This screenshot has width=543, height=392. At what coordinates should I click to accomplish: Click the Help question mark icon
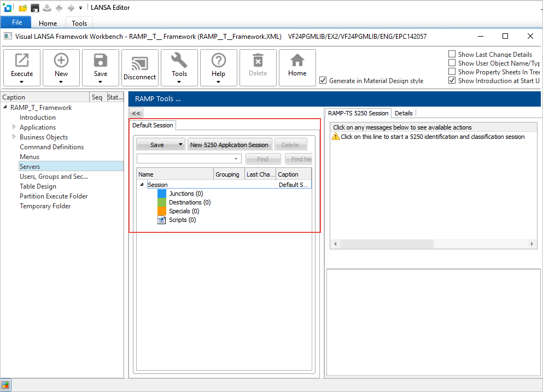[219, 61]
